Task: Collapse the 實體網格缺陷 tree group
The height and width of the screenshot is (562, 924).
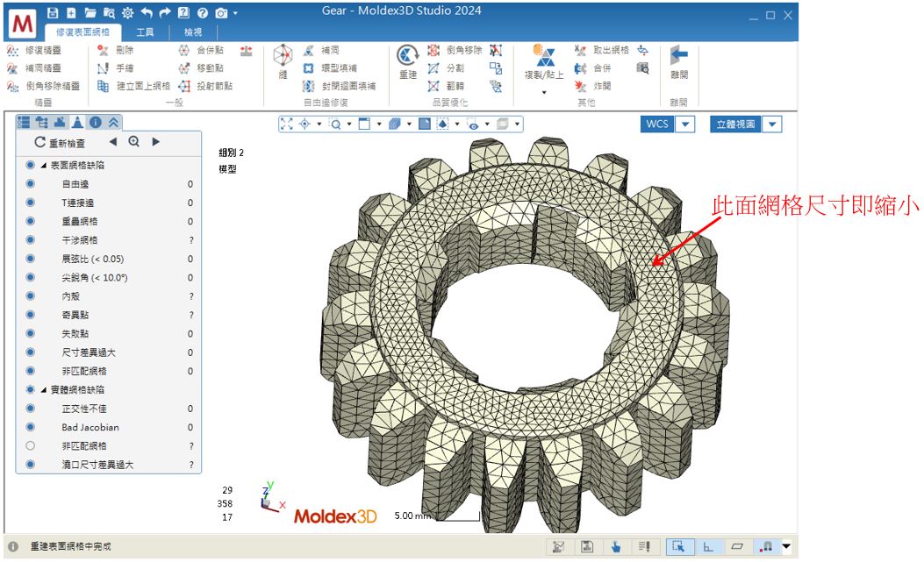Action: coord(44,390)
